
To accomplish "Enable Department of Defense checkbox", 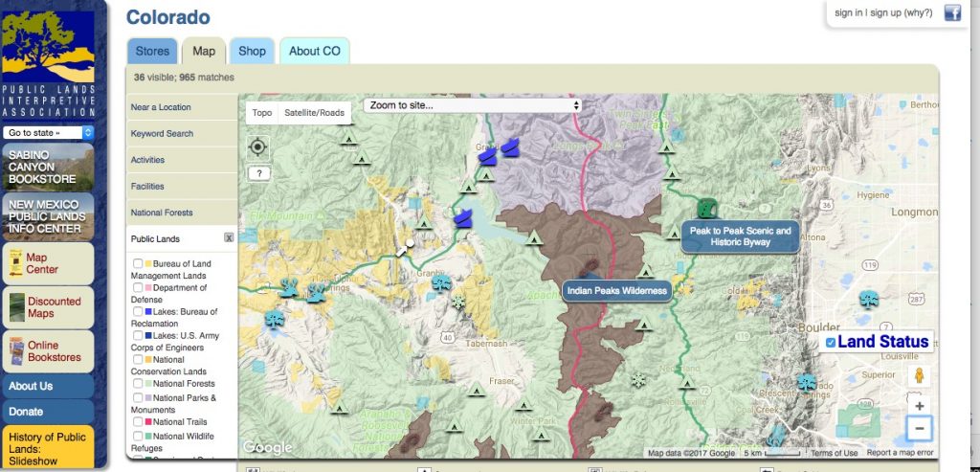I will pos(138,287).
